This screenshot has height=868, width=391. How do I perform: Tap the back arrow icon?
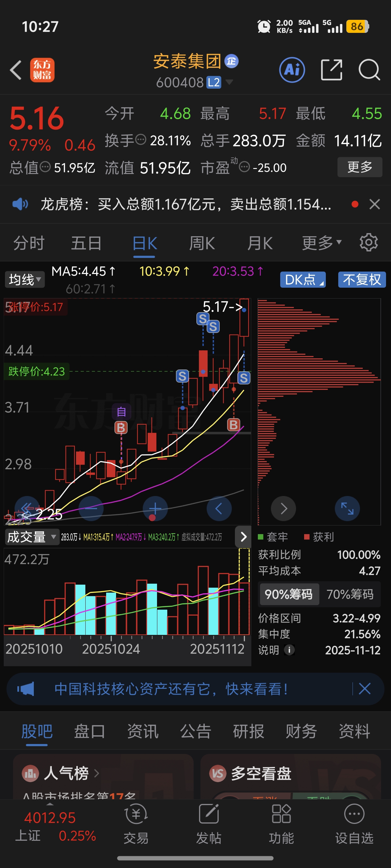[x=16, y=70]
